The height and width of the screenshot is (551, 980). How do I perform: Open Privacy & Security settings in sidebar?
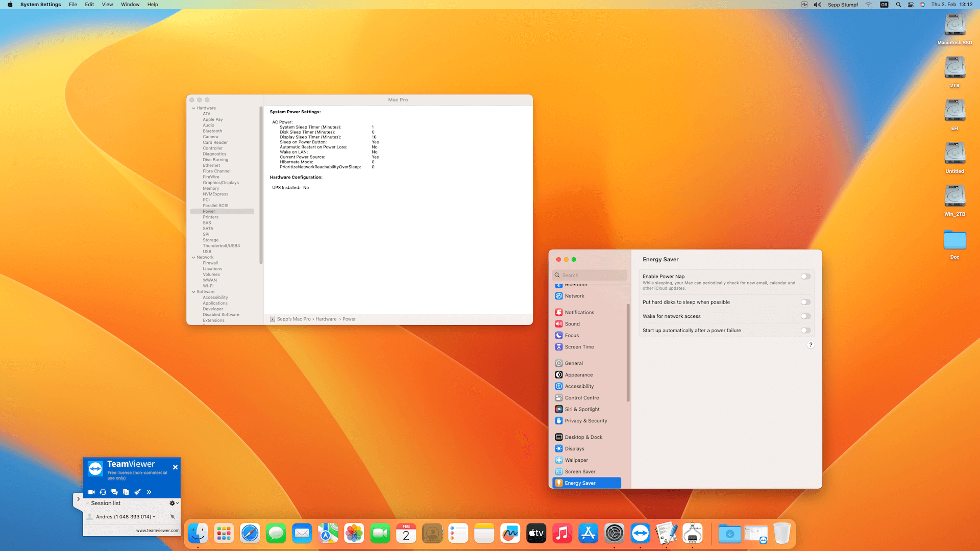coord(585,421)
